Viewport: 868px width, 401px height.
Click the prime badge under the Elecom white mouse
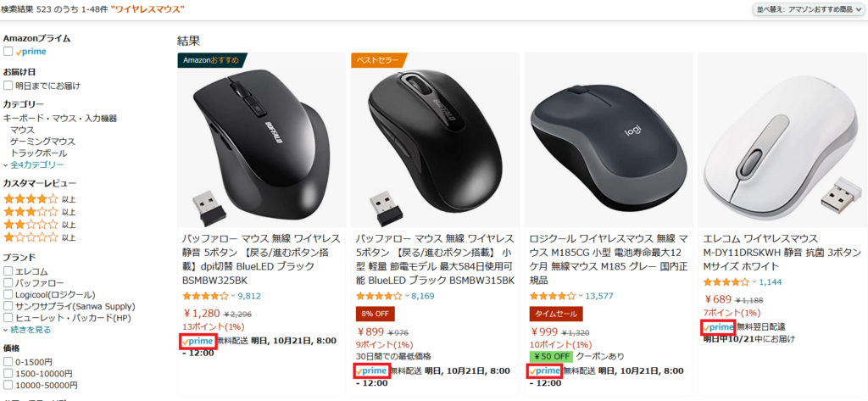[x=718, y=326]
